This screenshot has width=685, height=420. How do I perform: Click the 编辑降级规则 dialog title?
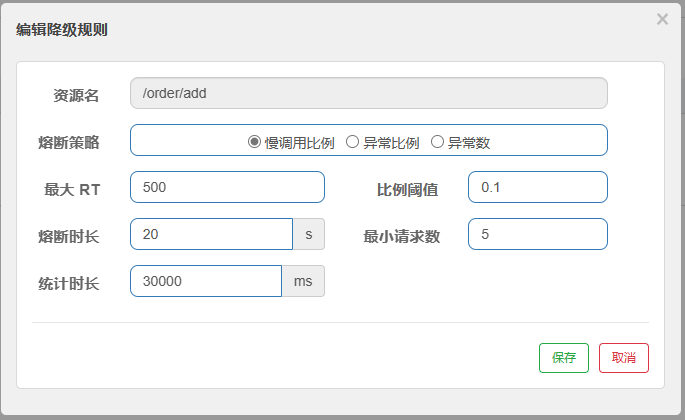62,30
